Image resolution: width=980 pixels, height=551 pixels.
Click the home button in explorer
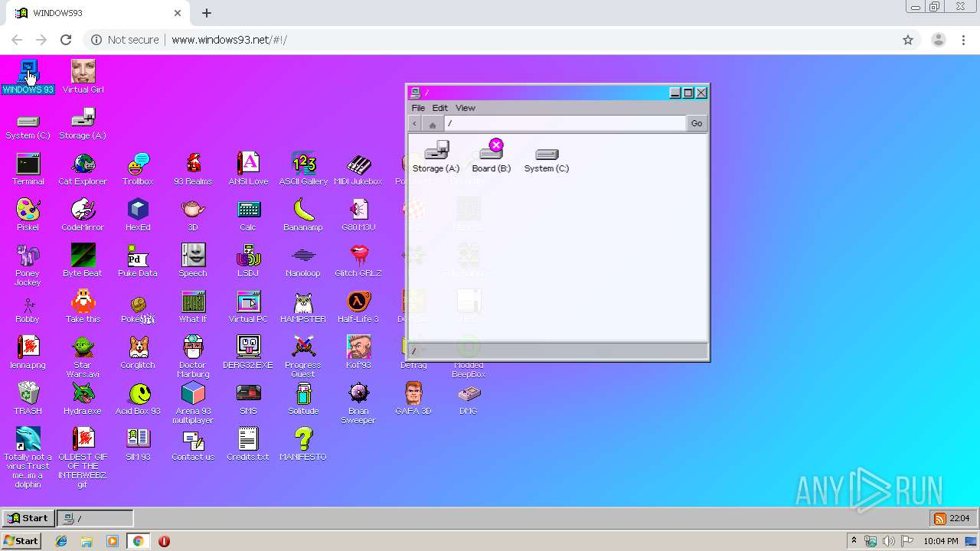click(x=433, y=124)
